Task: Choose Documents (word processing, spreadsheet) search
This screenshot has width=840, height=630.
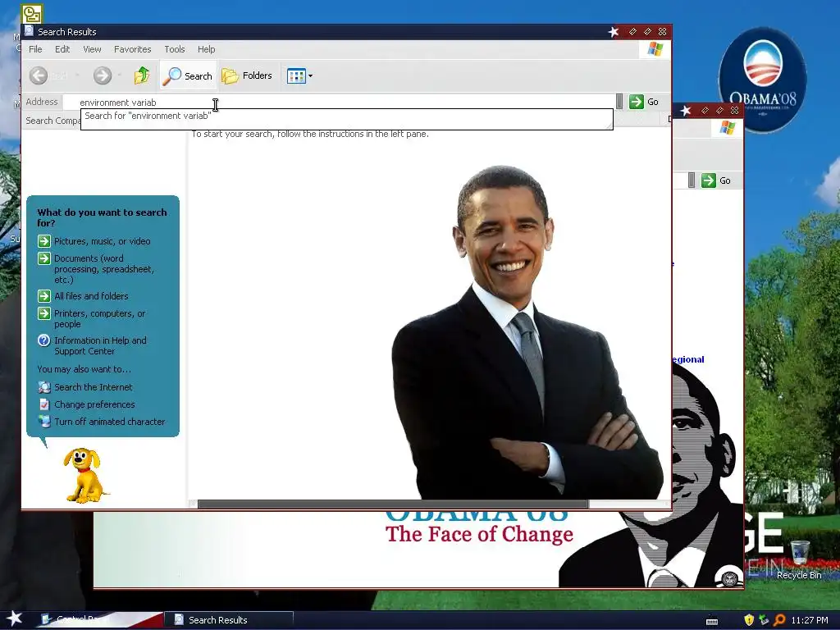Action: pyautogui.click(x=104, y=269)
